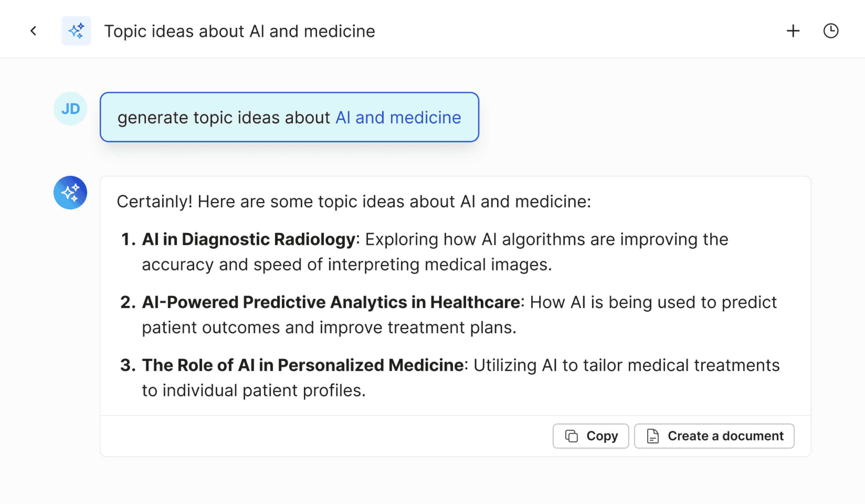Click the 'Certainly! Here are some topic ideas' intro line

354,201
